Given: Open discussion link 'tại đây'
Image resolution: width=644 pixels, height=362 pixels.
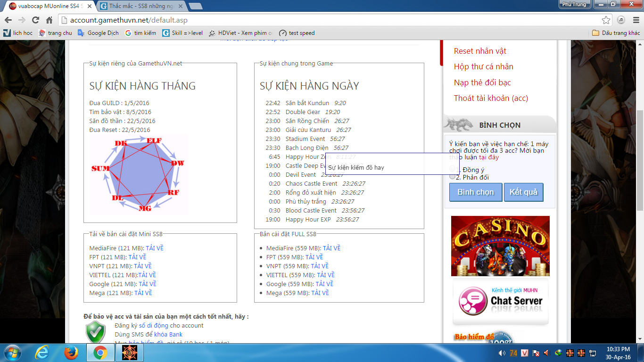Looking at the screenshot, I should (x=489, y=157).
